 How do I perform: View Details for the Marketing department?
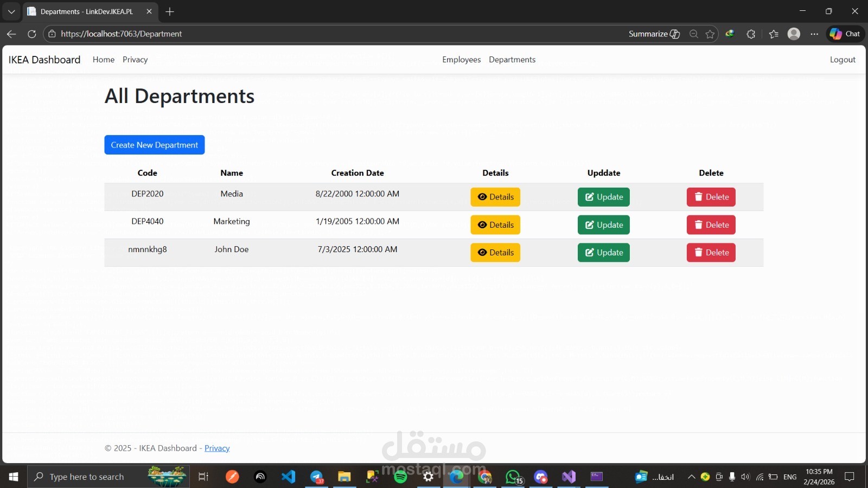coord(495,224)
